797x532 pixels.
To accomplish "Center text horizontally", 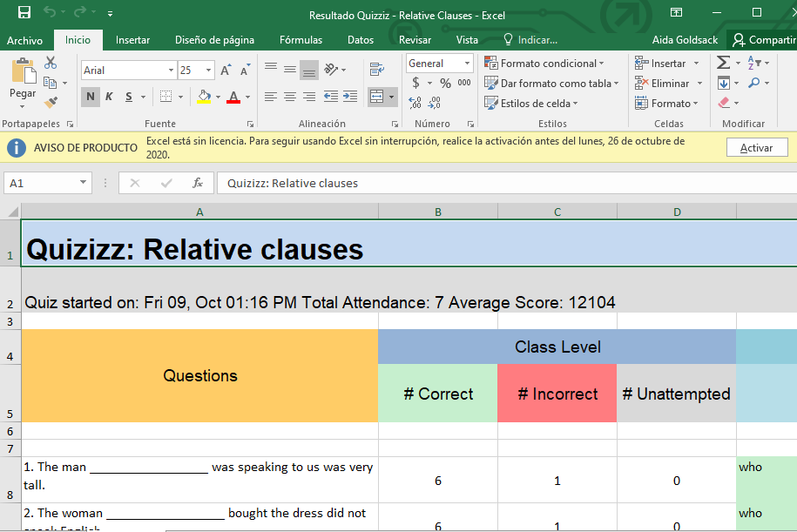I will point(290,97).
